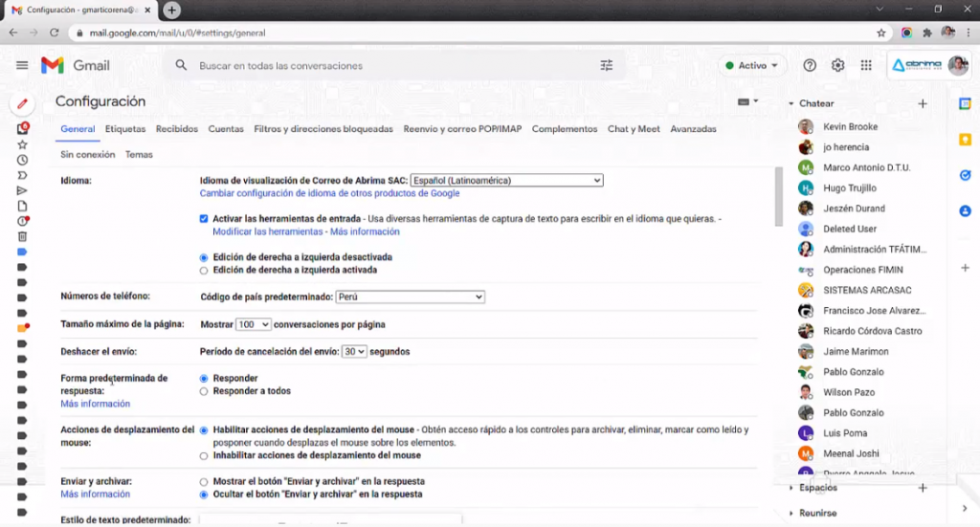Open the Gmail main menu hamburger
The height and width of the screenshot is (527, 980).
tap(22, 65)
